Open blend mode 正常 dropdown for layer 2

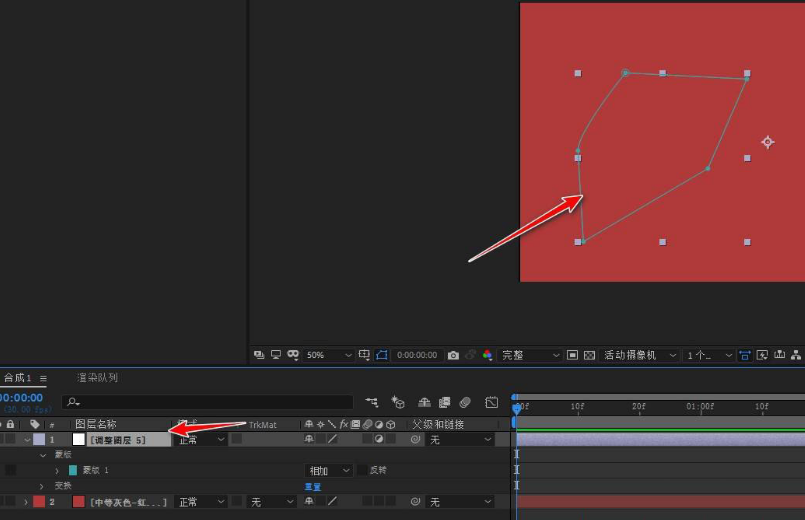coord(201,502)
